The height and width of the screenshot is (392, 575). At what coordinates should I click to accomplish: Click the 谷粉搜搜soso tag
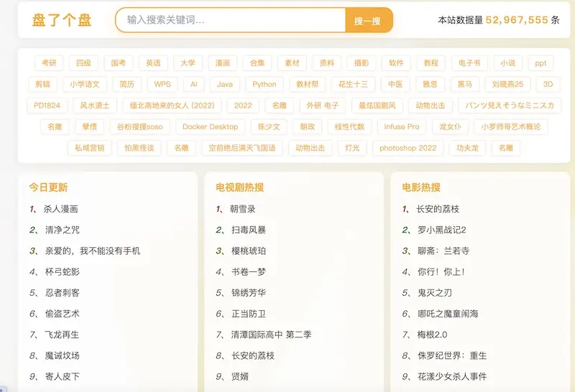[x=139, y=127]
